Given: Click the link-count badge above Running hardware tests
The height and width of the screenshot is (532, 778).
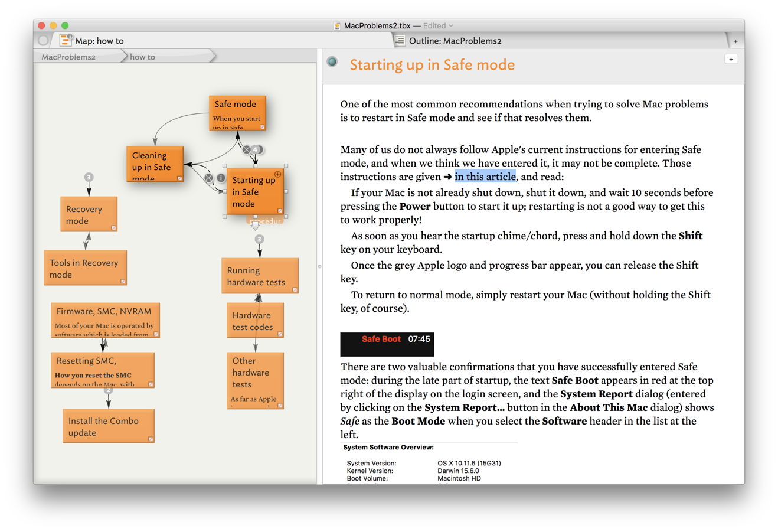Looking at the screenshot, I should tap(259, 239).
